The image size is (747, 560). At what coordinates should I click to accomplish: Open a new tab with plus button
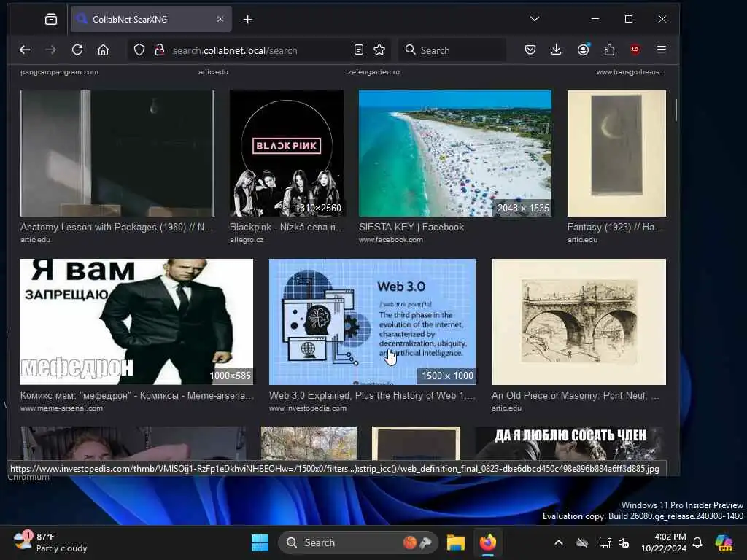[x=248, y=19]
